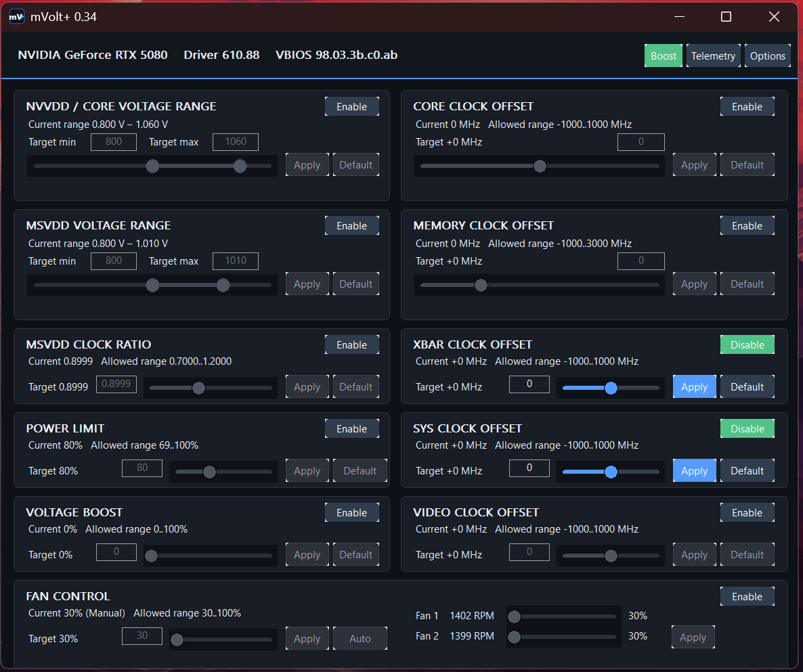Apply the XBAR clock offset

tap(695, 387)
